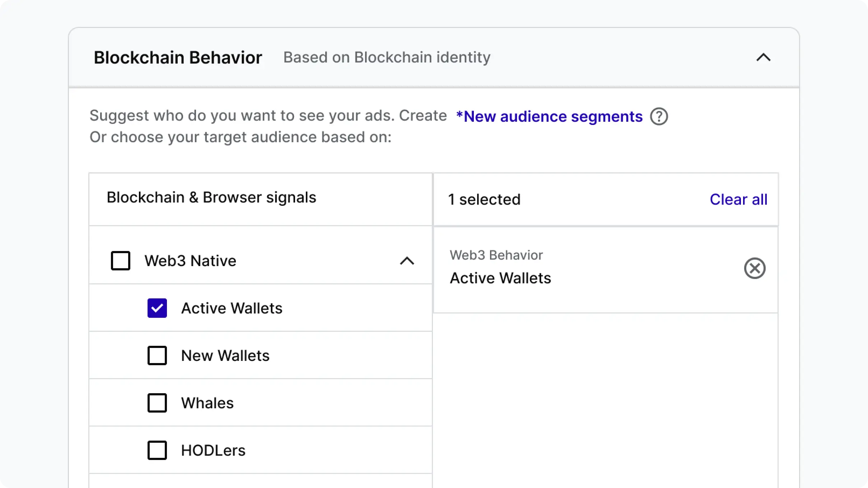The image size is (868, 488).
Task: Click the Blockchain Behavior header title
Action: 178,57
